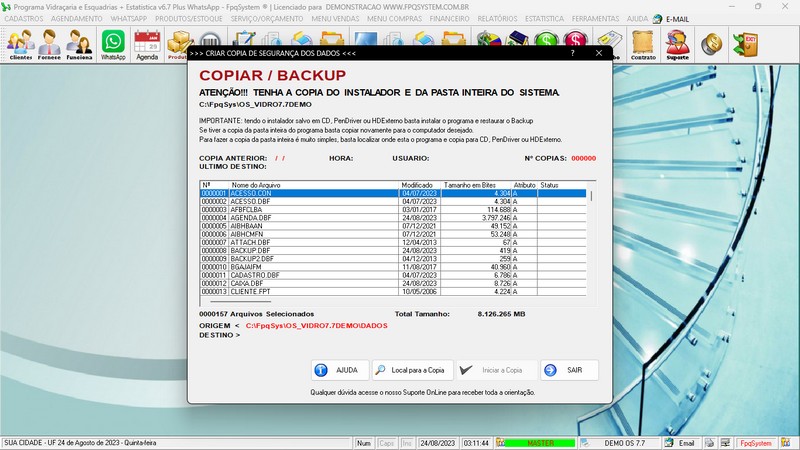Image resolution: width=800 pixels, height=450 pixels.
Task: Open the Fornece suppliers icon
Action: (49, 44)
